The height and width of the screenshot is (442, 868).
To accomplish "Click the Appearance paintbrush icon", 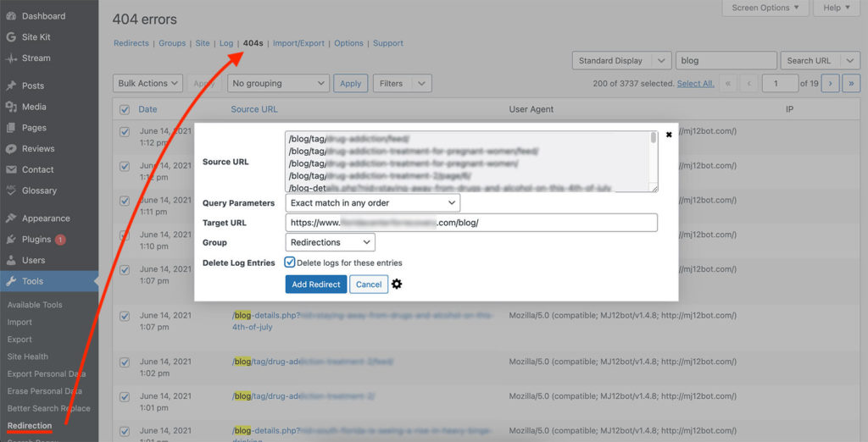I will coord(11,218).
